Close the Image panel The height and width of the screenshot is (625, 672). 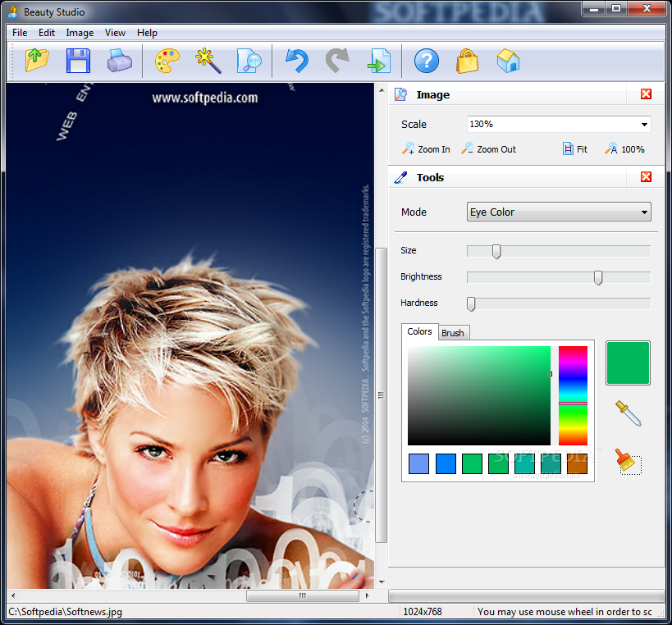click(647, 94)
